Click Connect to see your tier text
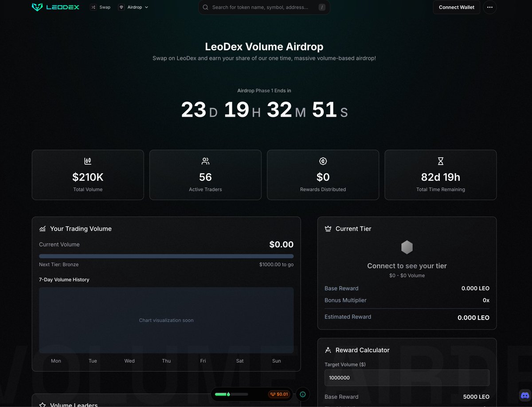The width and height of the screenshot is (532, 407). pyautogui.click(x=407, y=266)
